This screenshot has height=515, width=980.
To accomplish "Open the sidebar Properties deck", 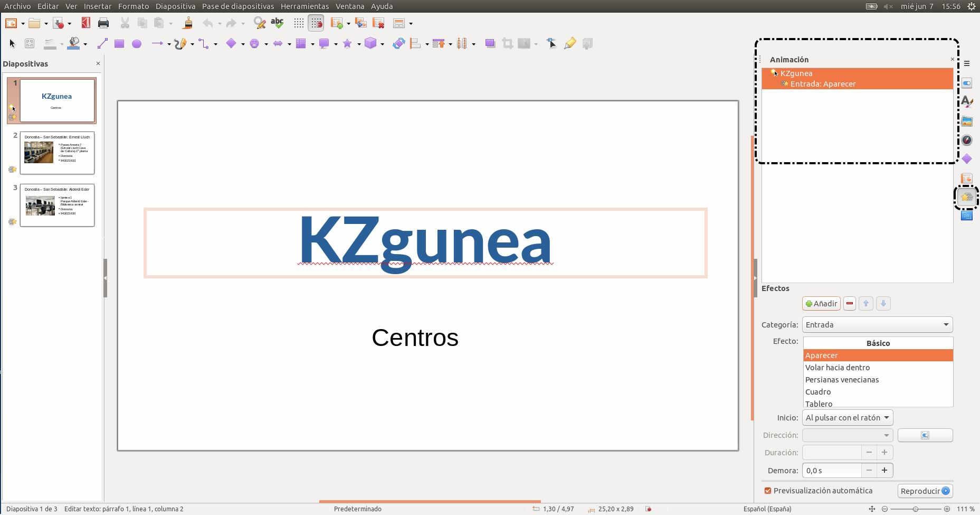I will point(967,83).
